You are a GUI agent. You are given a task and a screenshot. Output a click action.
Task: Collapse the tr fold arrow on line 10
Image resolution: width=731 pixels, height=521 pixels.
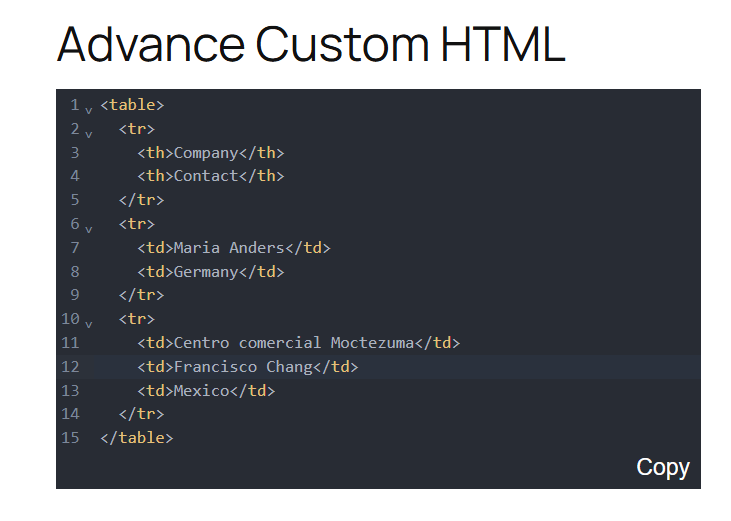click(x=89, y=324)
